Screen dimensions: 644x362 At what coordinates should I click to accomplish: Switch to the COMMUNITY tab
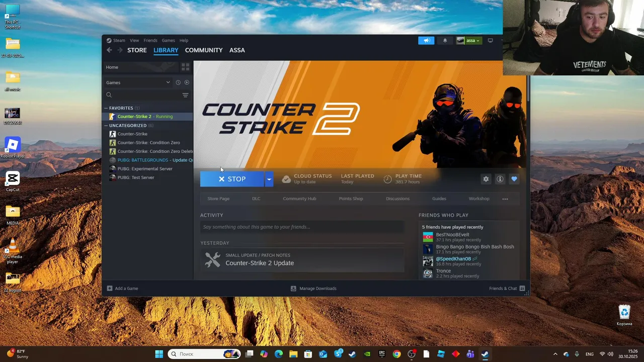tap(204, 50)
